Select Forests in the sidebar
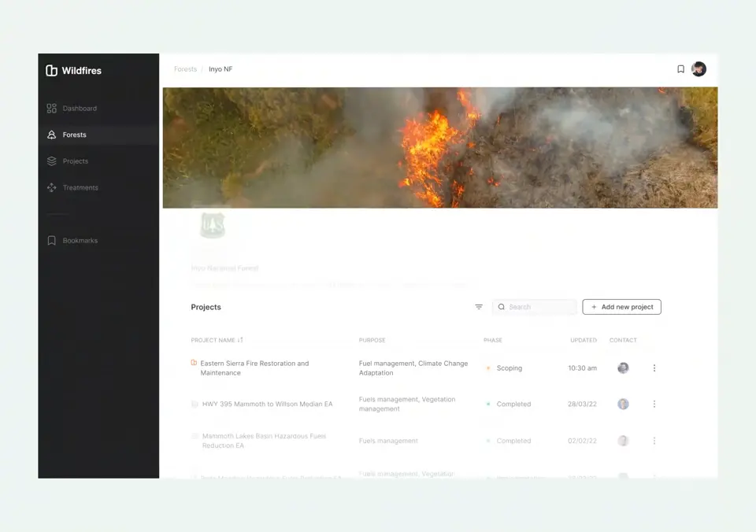 (x=98, y=135)
